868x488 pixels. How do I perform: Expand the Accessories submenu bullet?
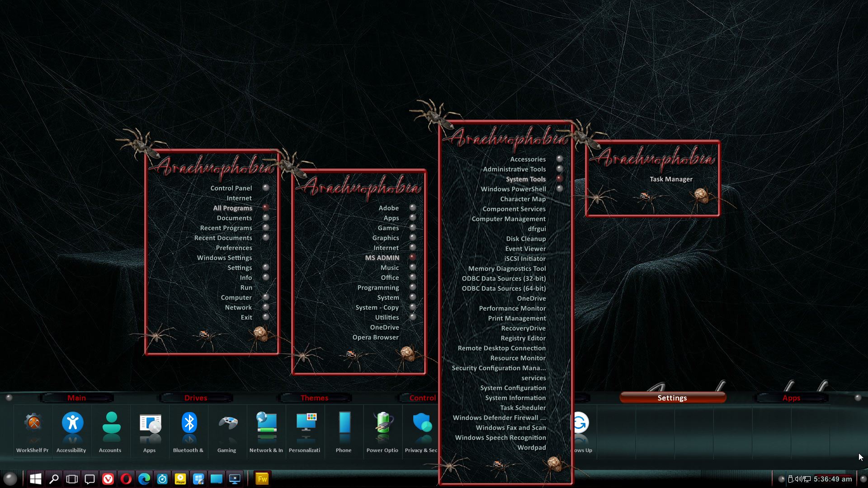point(559,159)
